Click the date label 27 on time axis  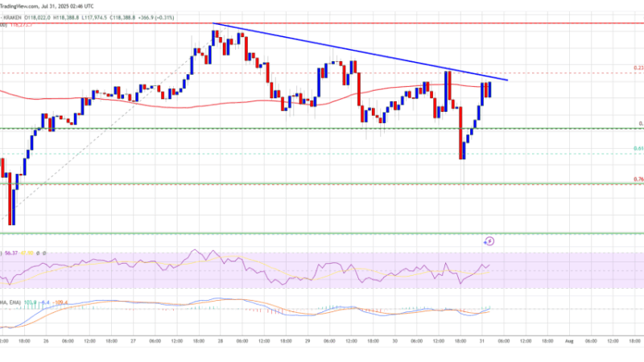(133, 341)
